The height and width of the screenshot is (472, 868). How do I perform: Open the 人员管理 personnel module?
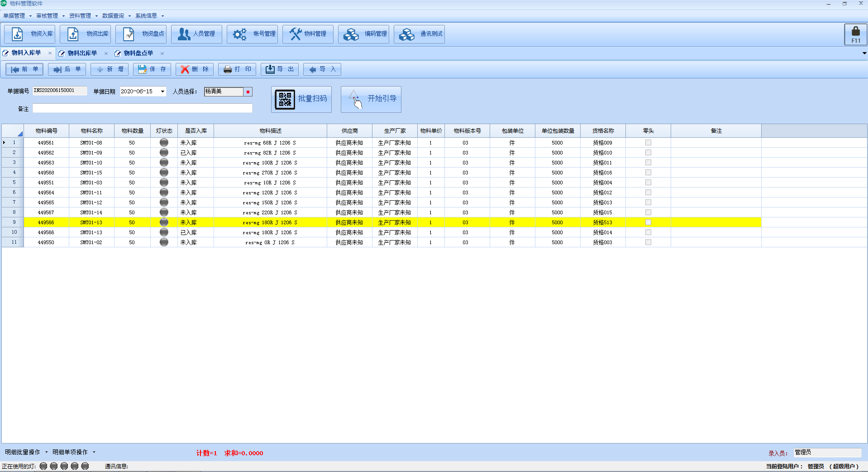(x=196, y=34)
